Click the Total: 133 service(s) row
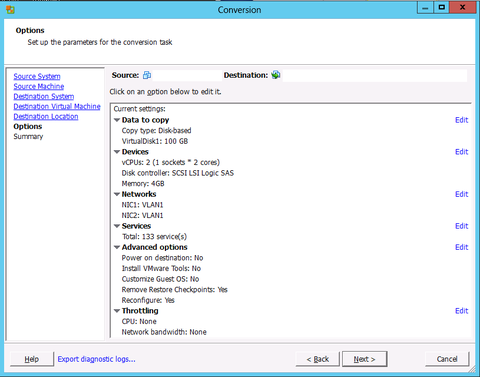This screenshot has width=480, height=377. coord(154,237)
